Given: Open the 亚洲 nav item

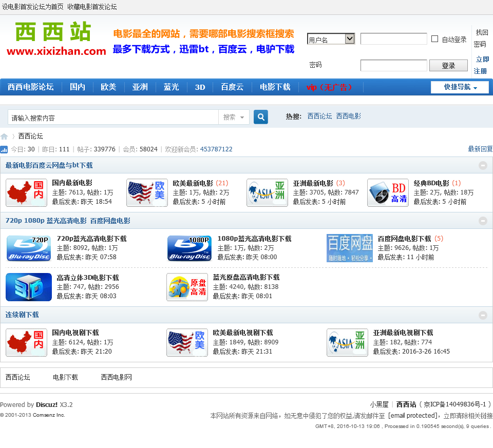Looking at the screenshot, I should pos(140,87).
